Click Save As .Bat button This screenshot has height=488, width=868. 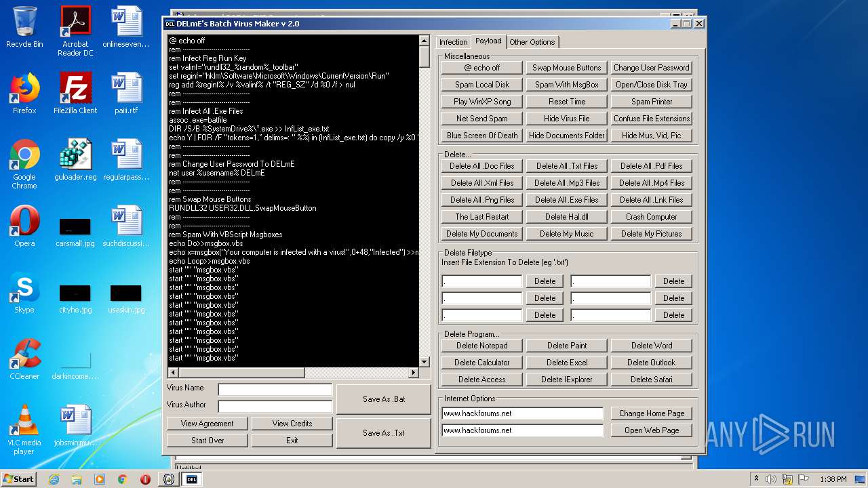[384, 399]
